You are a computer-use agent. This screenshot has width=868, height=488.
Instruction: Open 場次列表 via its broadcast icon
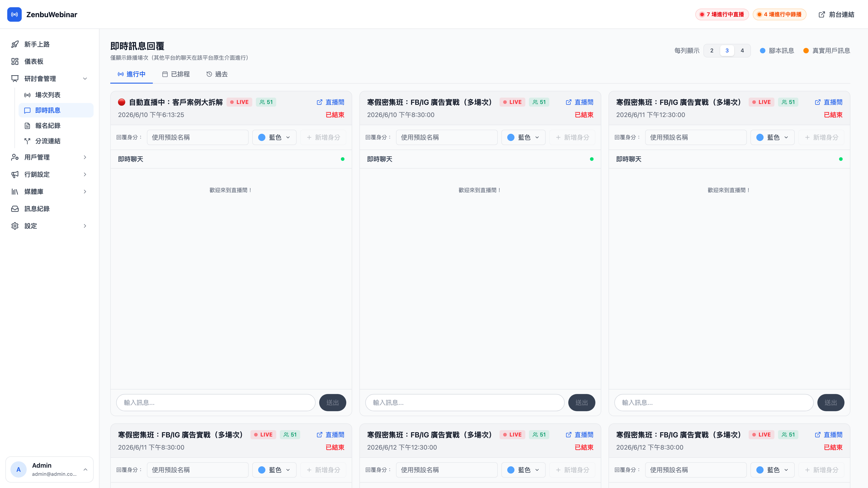[27, 95]
